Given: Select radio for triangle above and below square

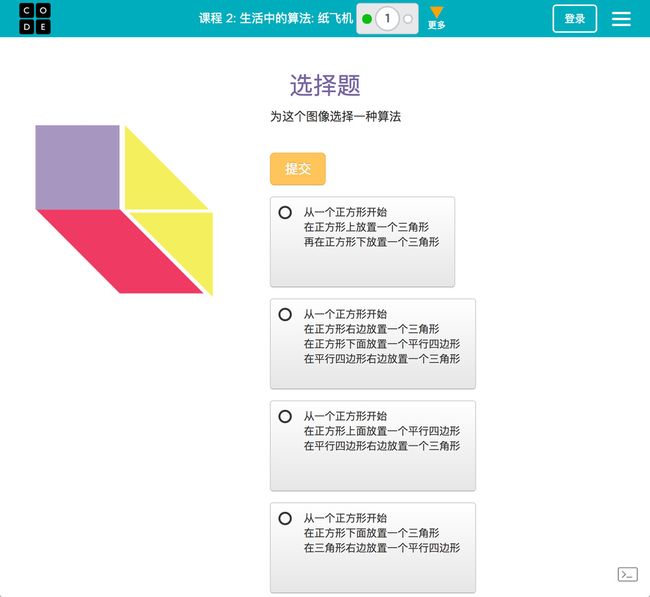Looking at the screenshot, I should [x=285, y=212].
